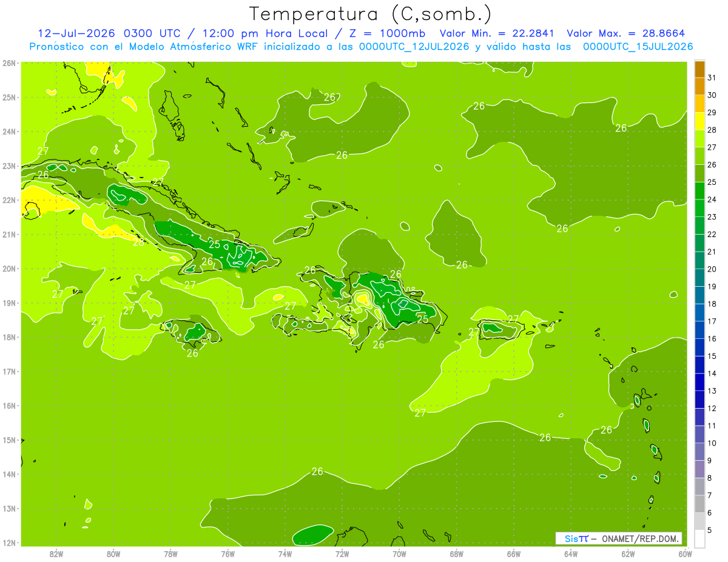
Task: Click the '15N' latitude axis label
Action: (x=8, y=440)
